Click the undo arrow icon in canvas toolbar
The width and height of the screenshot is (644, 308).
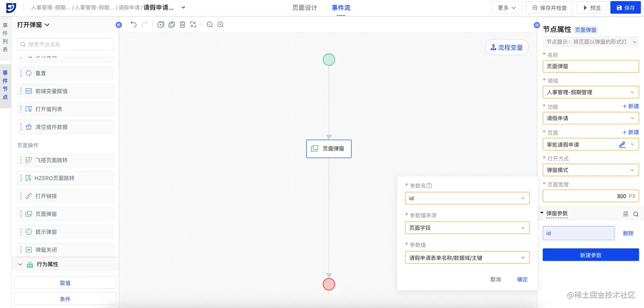coord(133,25)
